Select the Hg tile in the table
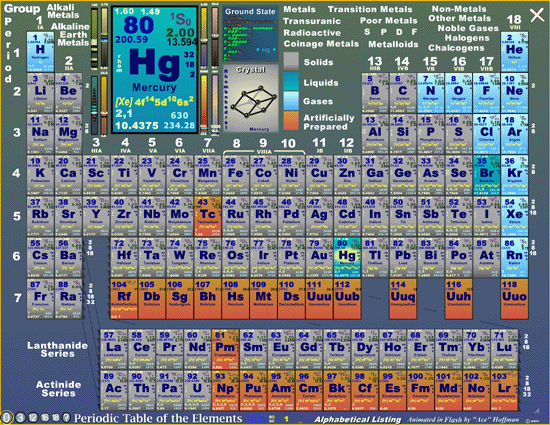Image resolution: width=550 pixels, height=425 pixels. click(347, 257)
